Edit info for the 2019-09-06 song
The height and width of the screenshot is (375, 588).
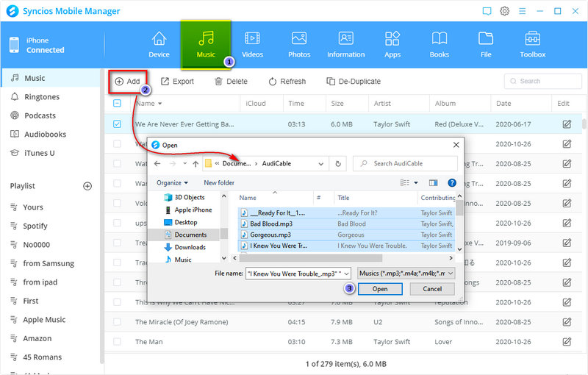point(567,243)
